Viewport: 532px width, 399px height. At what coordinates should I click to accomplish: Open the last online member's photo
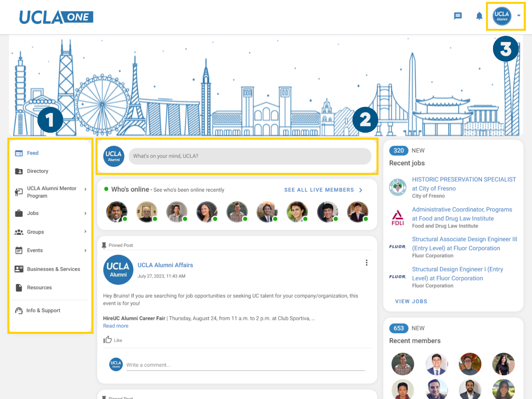coord(358,212)
